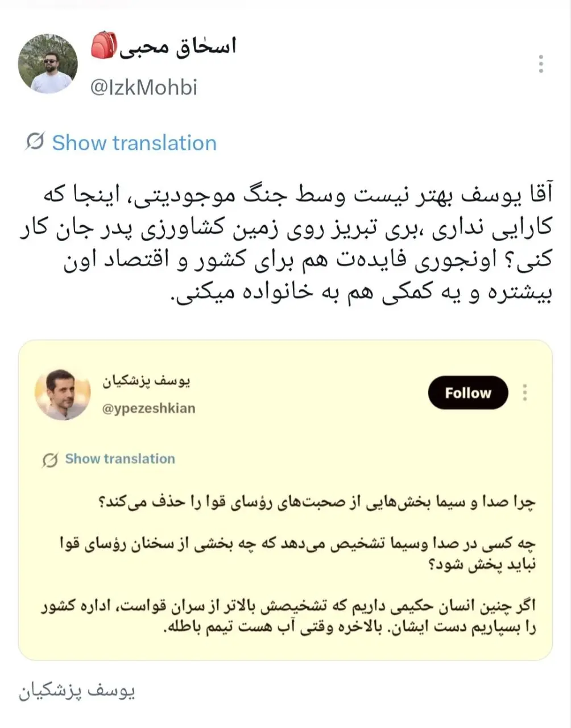
Task: Click the quoted tweet's last paragraph about تیمم
Action: click(288, 616)
